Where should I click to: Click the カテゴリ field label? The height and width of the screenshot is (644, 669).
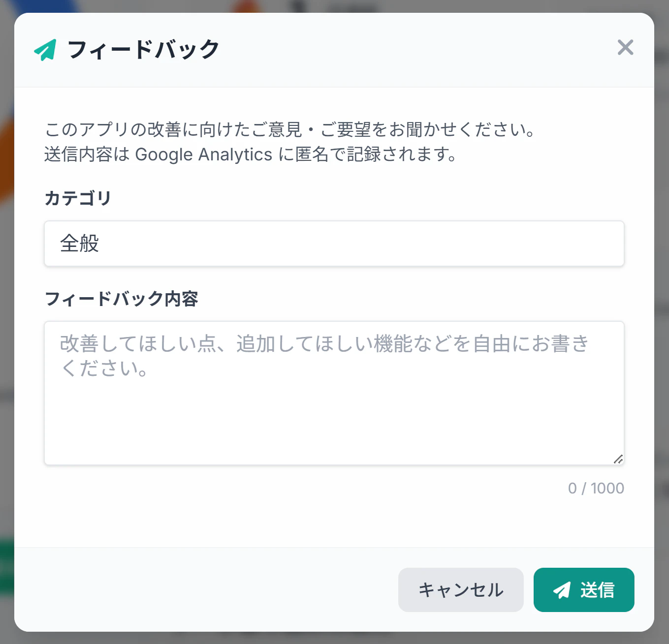[x=77, y=198]
